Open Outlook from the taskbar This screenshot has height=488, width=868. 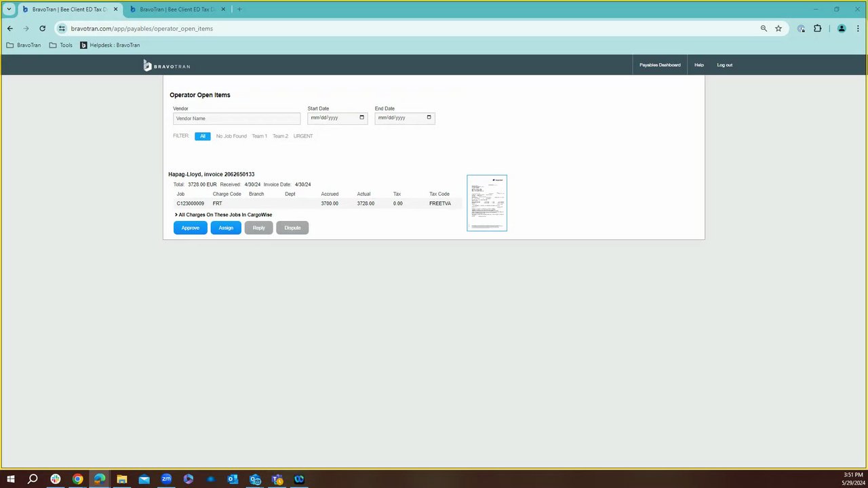tap(233, 479)
